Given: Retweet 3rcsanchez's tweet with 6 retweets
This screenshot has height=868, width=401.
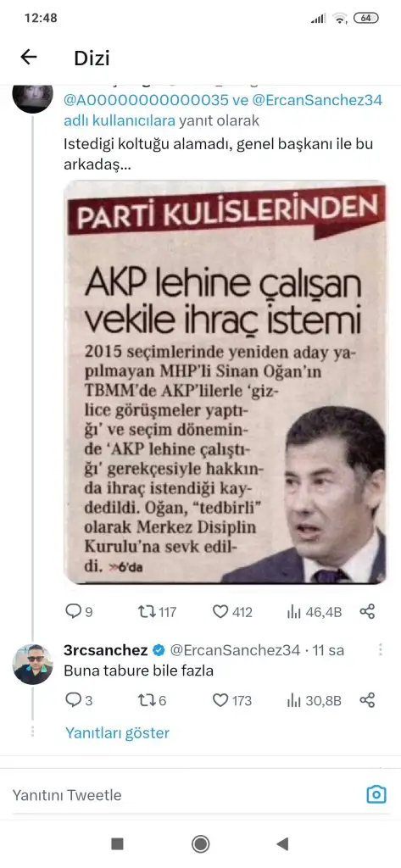Looking at the screenshot, I should coord(152,700).
